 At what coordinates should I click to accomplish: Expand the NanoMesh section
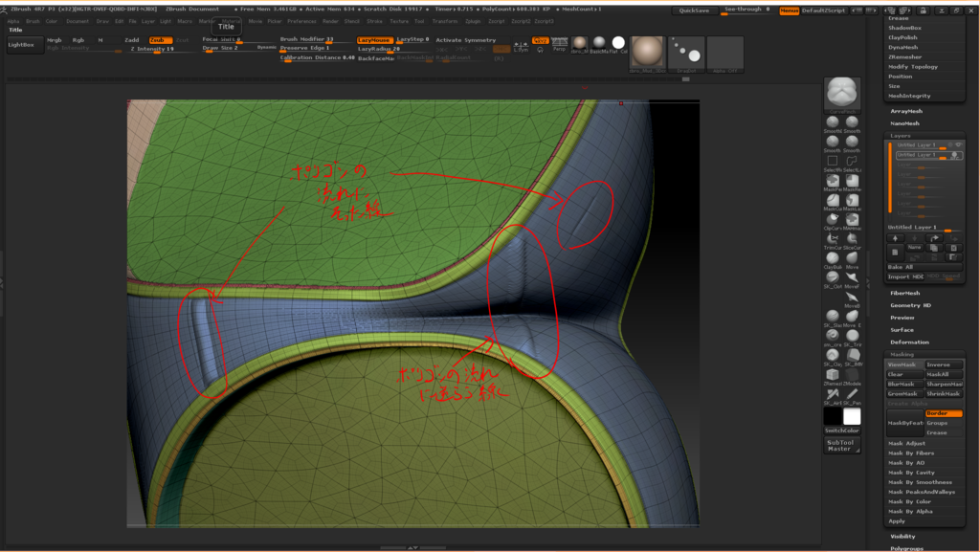point(905,123)
